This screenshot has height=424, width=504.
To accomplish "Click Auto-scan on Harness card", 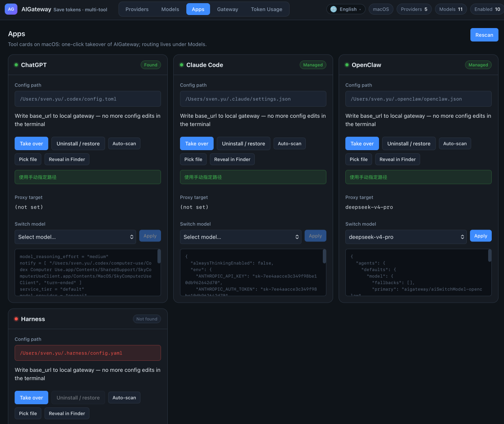I will coord(124,398).
